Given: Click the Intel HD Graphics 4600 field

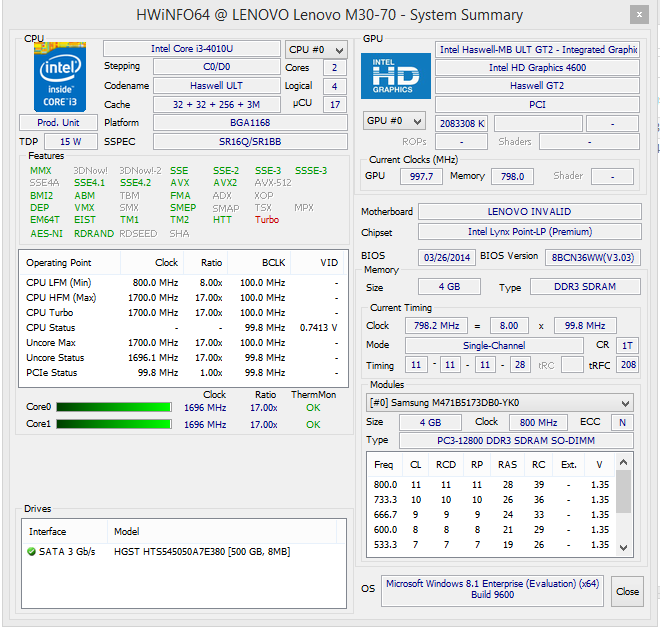Looking at the screenshot, I should click(x=538, y=67).
